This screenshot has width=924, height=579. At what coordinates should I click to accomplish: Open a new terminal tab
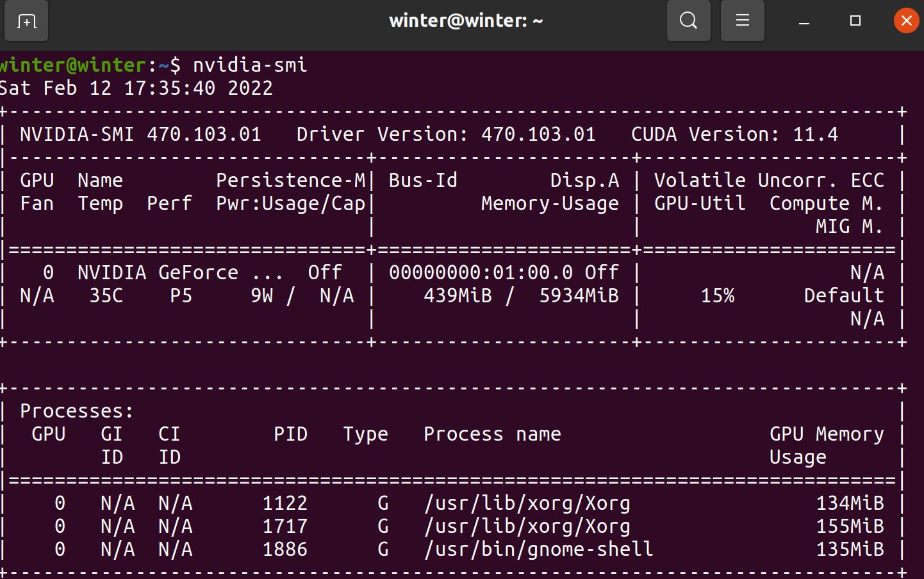[26, 21]
